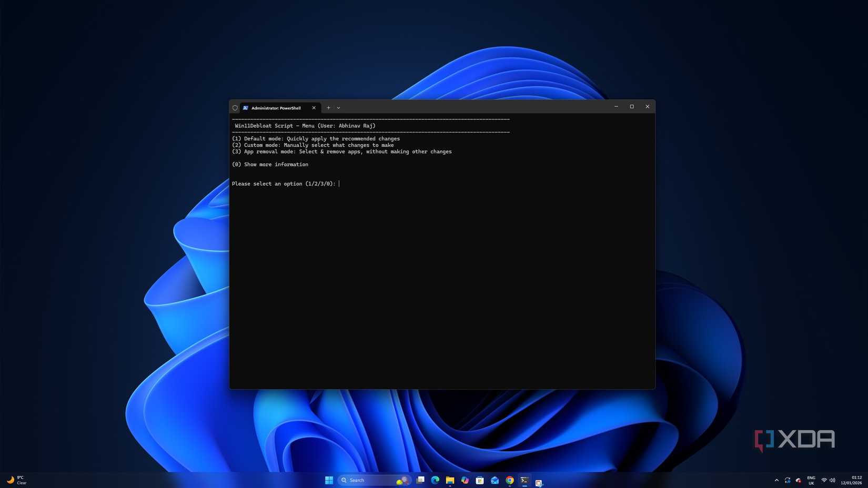868x488 pixels.
Task: Click the Terminal icon in the taskbar
Action: coord(524,480)
